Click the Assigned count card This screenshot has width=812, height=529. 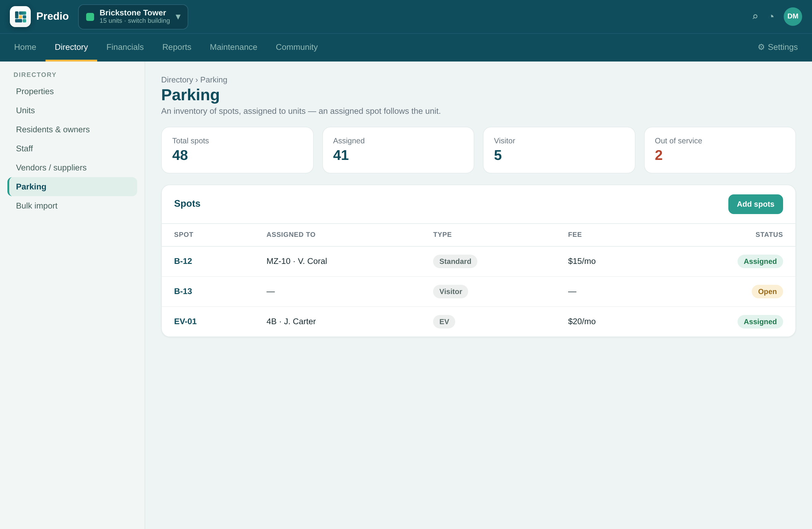398,150
